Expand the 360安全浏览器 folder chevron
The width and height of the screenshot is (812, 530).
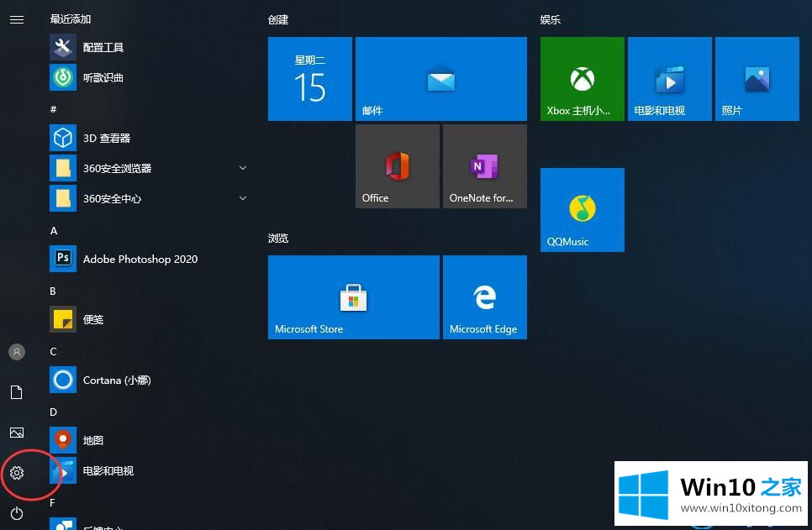point(242,168)
